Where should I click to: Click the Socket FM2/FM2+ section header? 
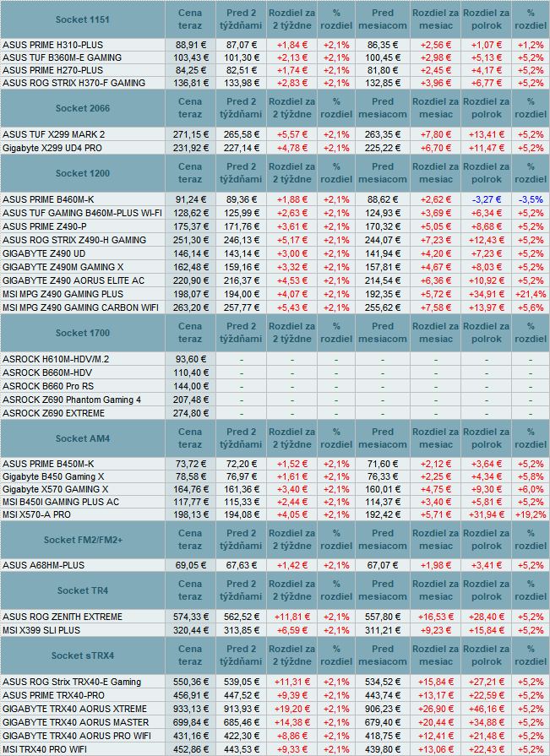click(x=83, y=540)
